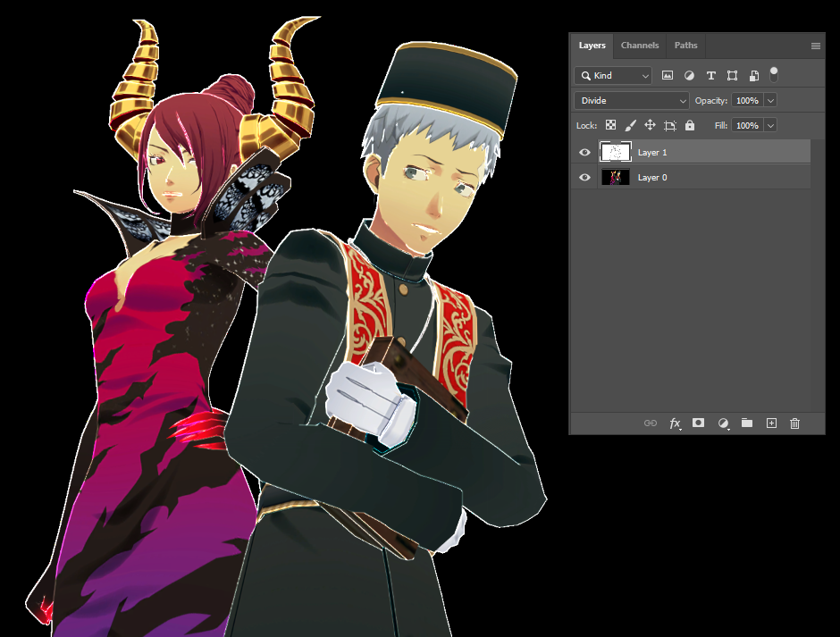
Task: Click the link layers icon
Action: [651, 423]
